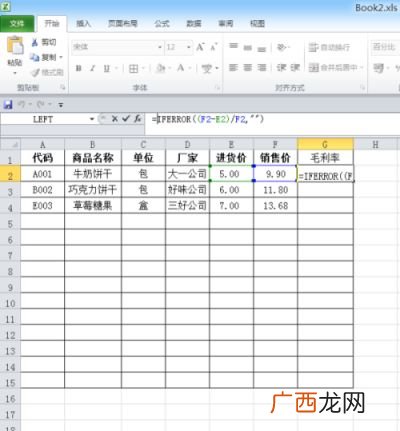Switch to the View (视图) tab
The image size is (400, 431).
pyautogui.click(x=257, y=23)
